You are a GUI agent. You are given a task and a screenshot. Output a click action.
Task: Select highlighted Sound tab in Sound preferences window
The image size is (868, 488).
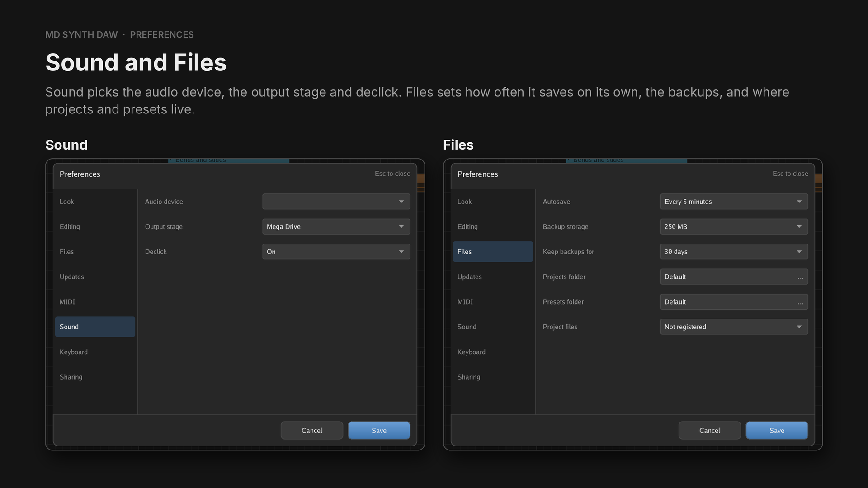click(95, 327)
